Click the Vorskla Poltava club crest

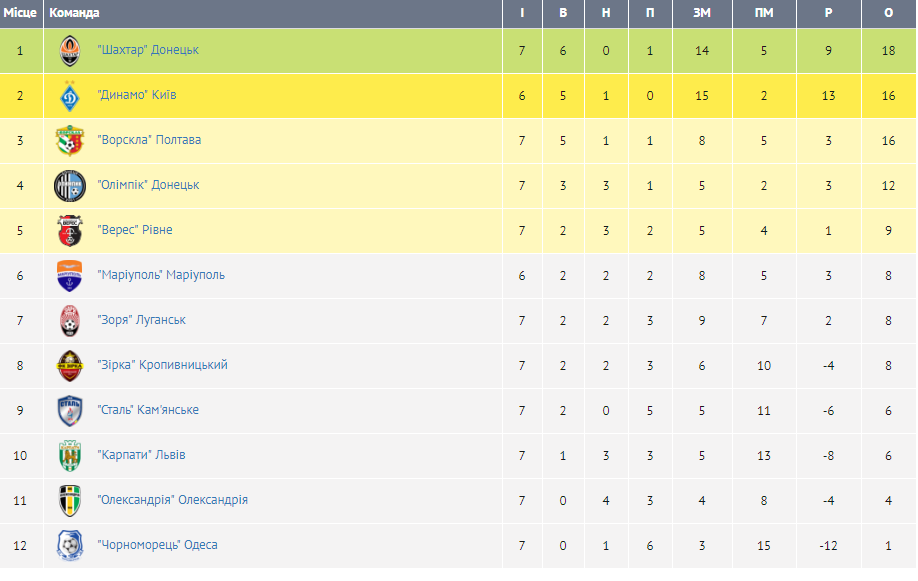(69, 140)
